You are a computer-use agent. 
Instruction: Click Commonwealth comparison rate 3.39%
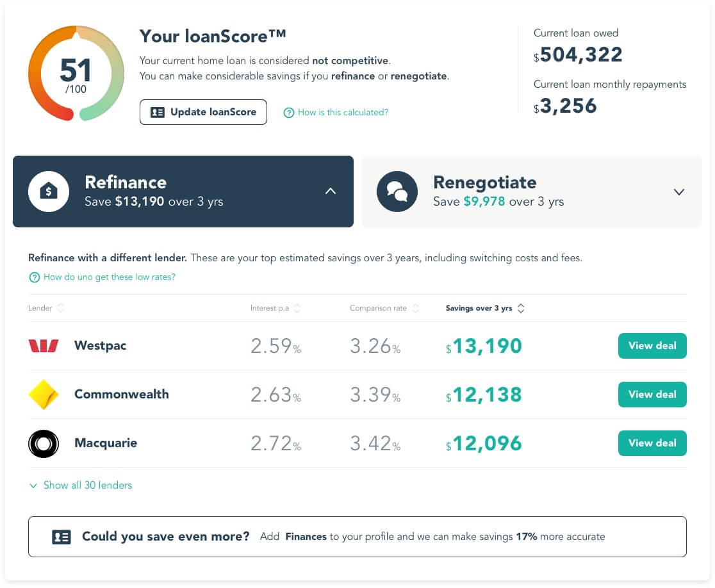pyautogui.click(x=375, y=395)
